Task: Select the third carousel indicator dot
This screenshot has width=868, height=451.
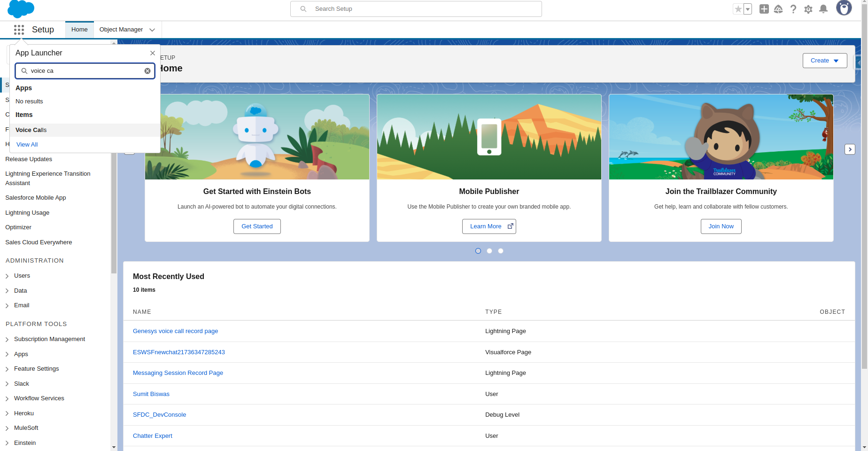Action: pyautogui.click(x=501, y=251)
